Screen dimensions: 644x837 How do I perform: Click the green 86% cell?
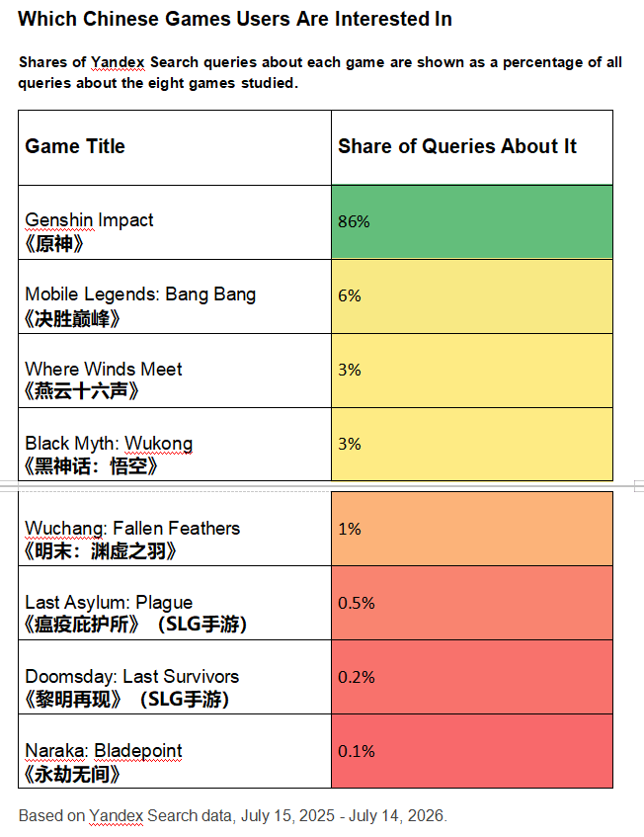click(472, 222)
